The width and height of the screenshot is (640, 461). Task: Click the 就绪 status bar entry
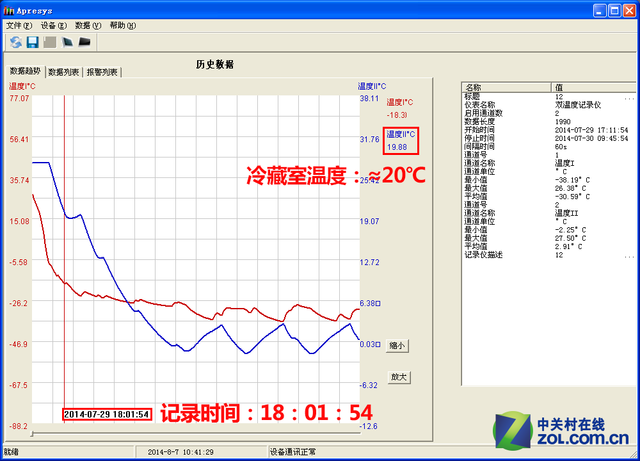click(11, 452)
